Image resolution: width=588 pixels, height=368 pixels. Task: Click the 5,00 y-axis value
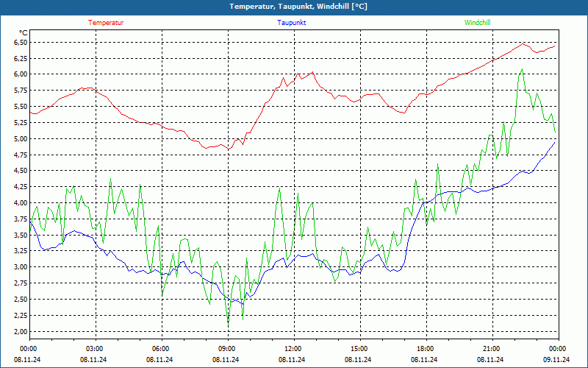point(21,139)
